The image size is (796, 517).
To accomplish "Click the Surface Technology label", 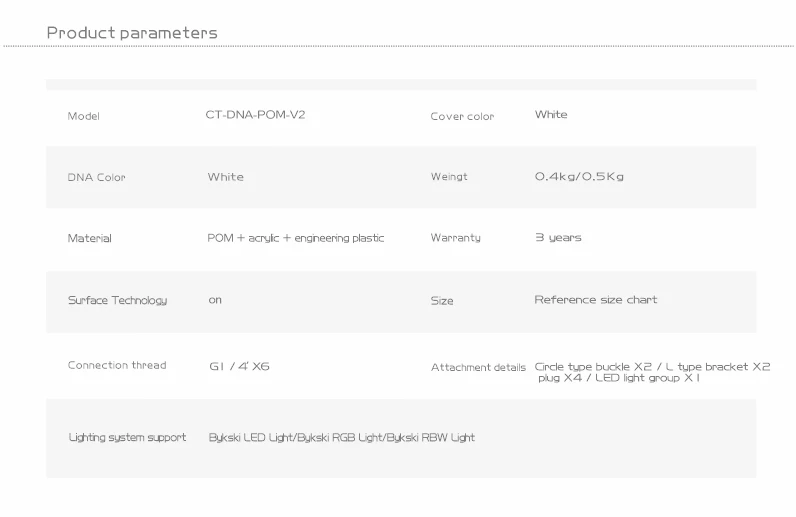I will coord(117,300).
